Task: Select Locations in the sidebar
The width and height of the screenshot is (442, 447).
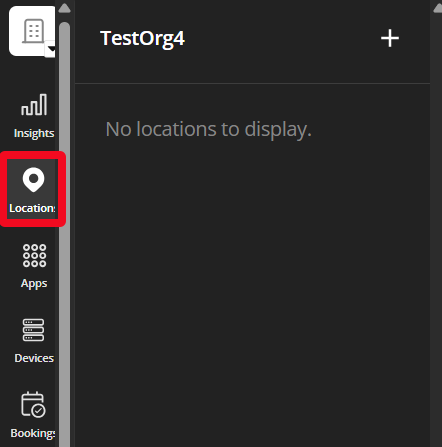Action: point(33,189)
